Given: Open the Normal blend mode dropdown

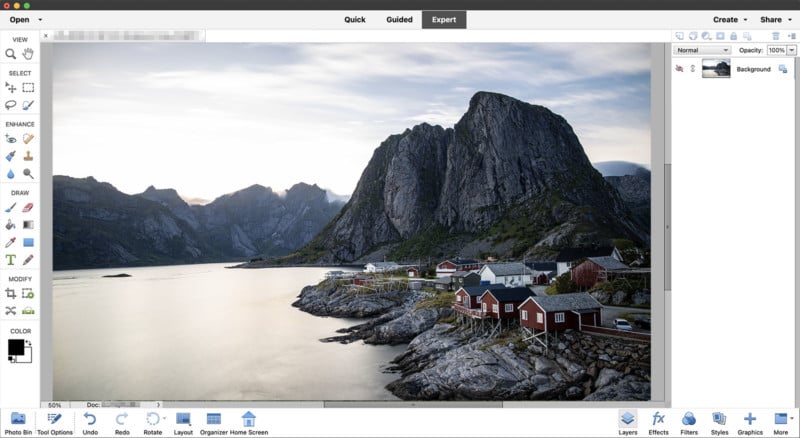Looking at the screenshot, I should tap(702, 50).
